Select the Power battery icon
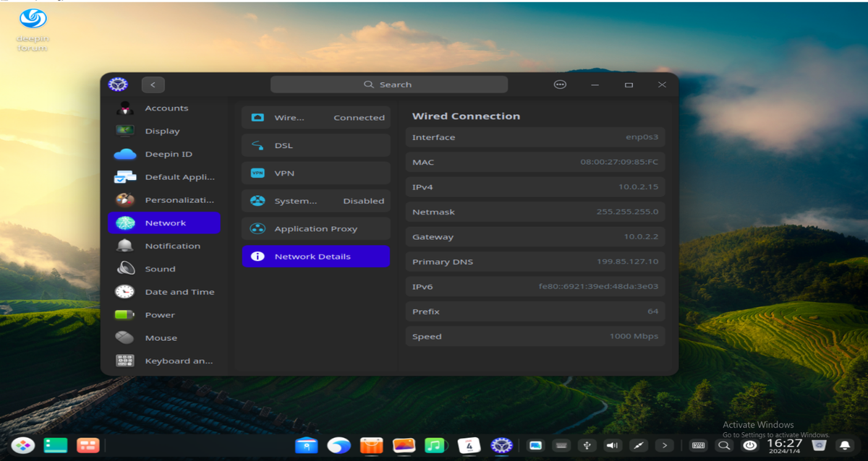Image resolution: width=868 pixels, height=461 pixels. pos(125,315)
